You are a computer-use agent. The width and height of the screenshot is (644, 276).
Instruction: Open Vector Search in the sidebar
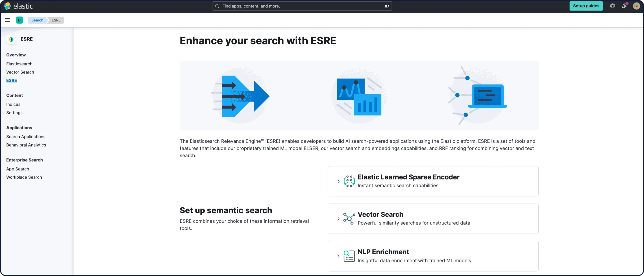tap(20, 72)
